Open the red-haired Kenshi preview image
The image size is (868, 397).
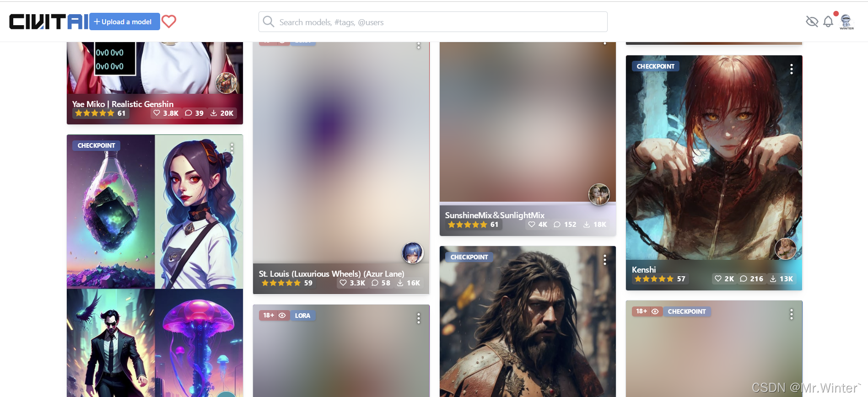pyautogui.click(x=714, y=158)
